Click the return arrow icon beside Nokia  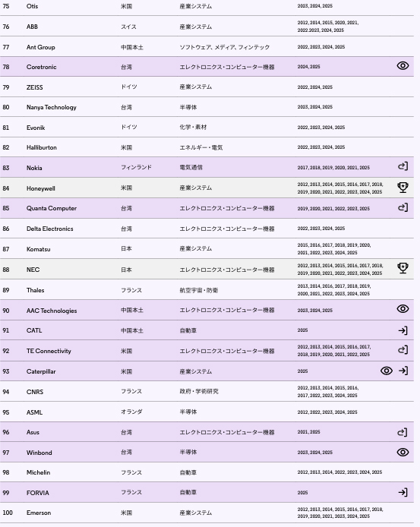403,166
